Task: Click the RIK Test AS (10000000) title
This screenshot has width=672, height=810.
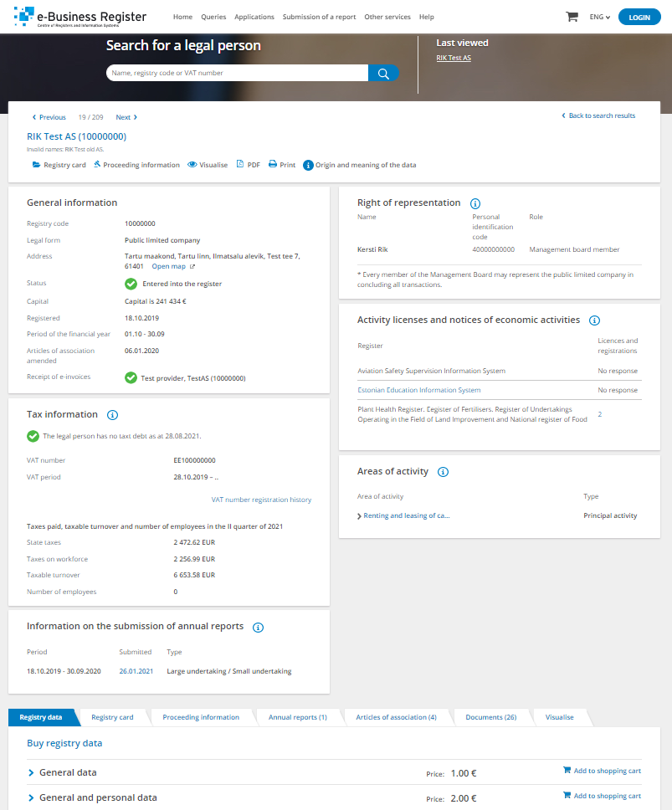Action: pyautogui.click(x=76, y=137)
